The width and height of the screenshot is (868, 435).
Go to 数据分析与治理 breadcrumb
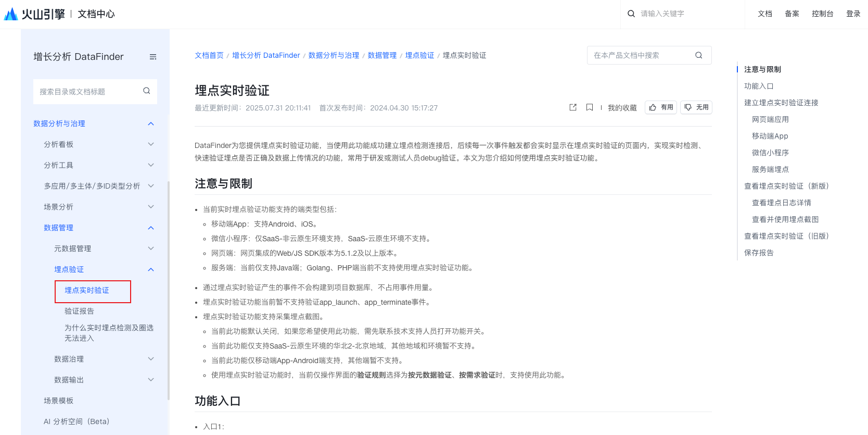[334, 55]
